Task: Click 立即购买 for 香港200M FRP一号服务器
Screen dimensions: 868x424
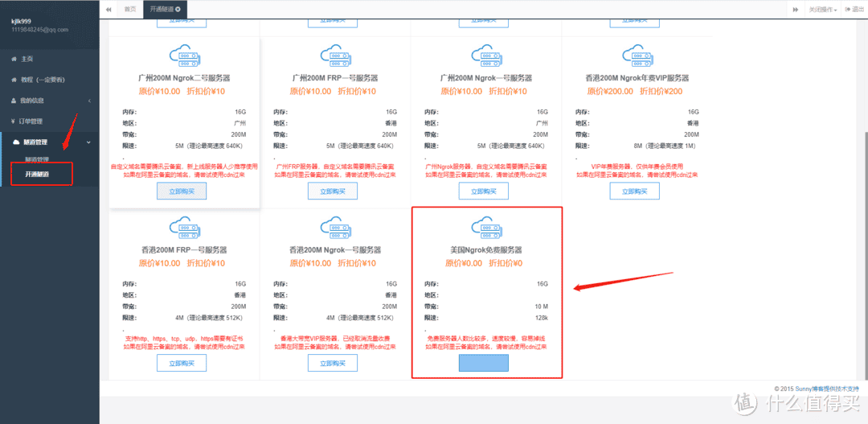Action: tap(182, 363)
